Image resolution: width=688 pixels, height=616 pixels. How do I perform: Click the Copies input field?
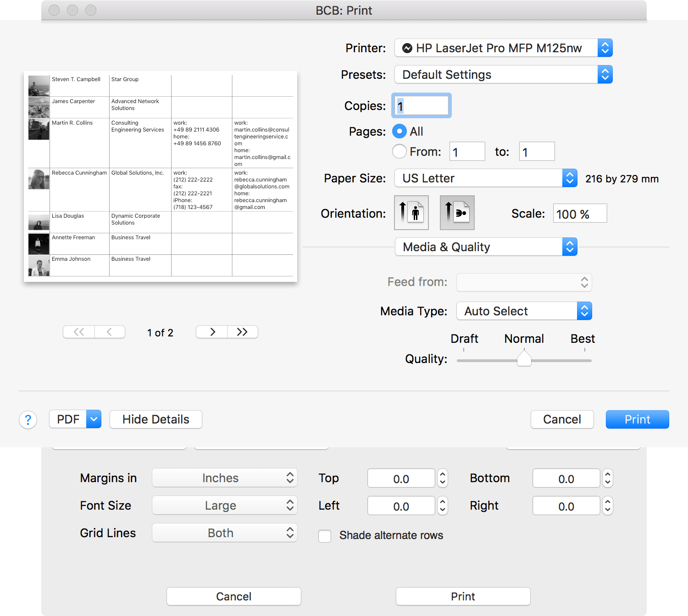click(421, 105)
